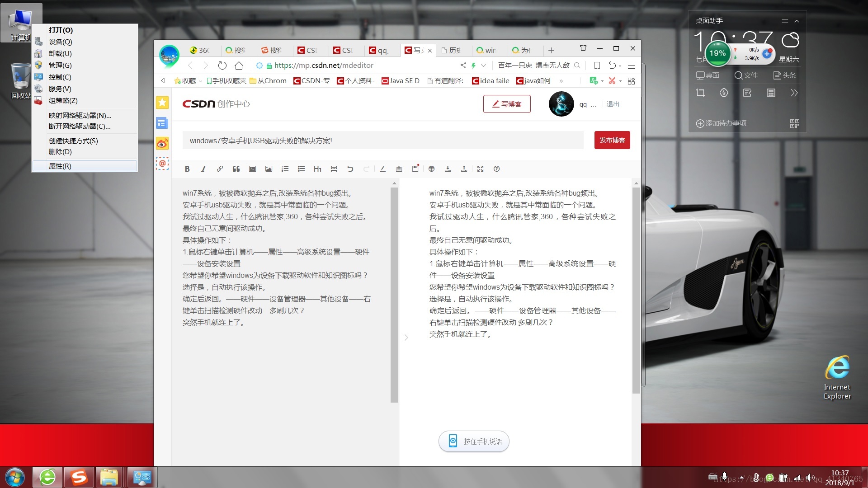Undo the last edit in editor
The width and height of the screenshot is (868, 488).
coord(350,169)
